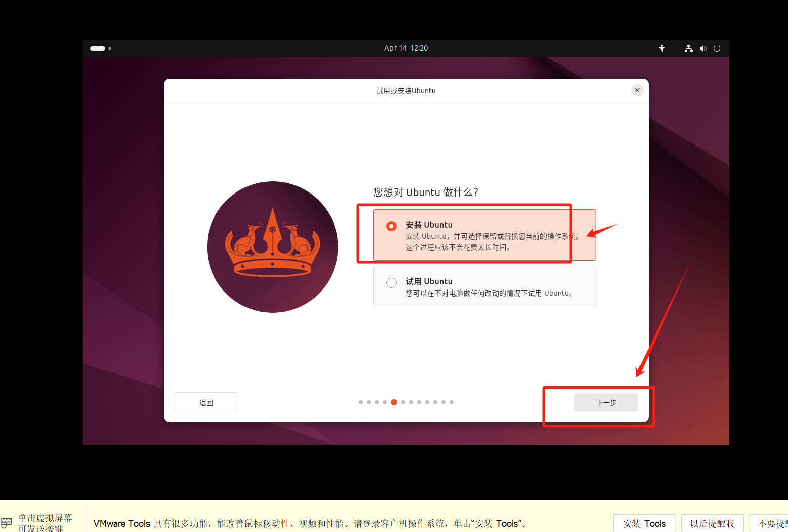Click the 下一步 button
Viewport: 788px width, 532px height.
coord(606,402)
